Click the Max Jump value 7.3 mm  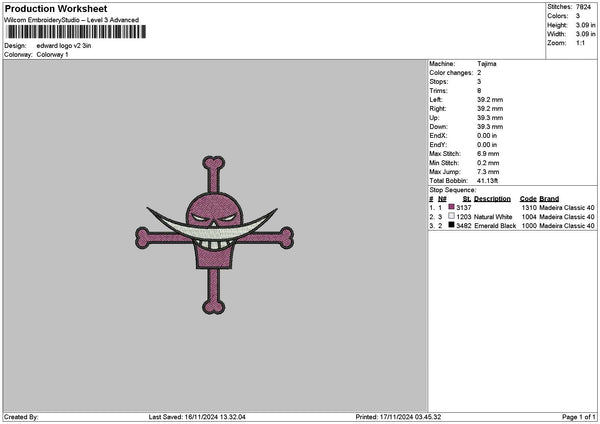[x=488, y=172]
